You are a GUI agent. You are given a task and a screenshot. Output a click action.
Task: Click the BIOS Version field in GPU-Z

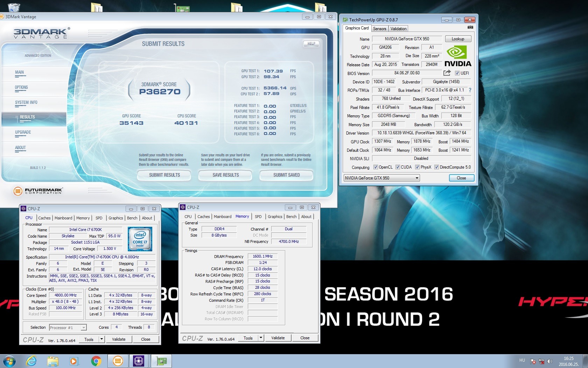click(407, 73)
